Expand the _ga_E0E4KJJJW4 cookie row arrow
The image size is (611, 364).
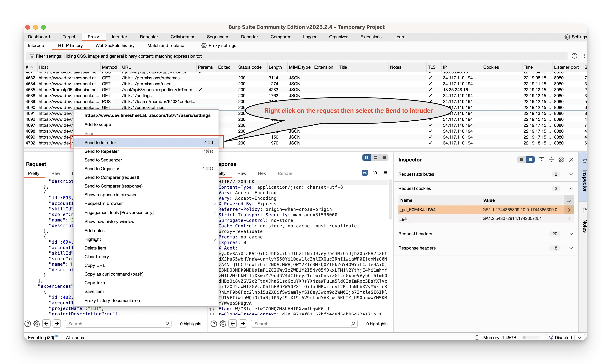(x=569, y=210)
